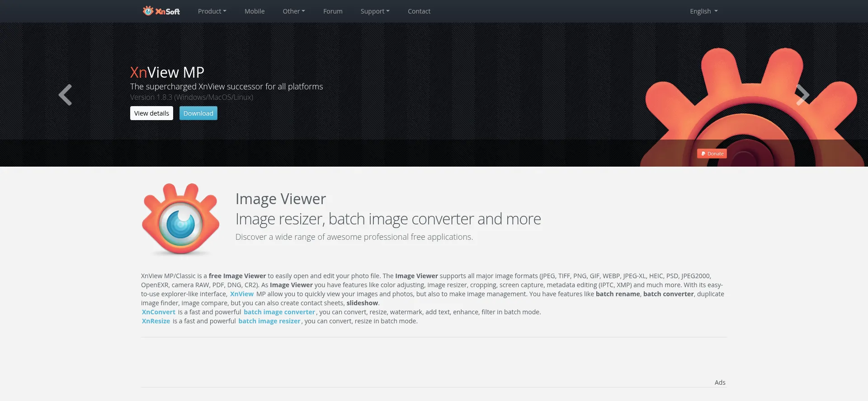Click the View details button
The image size is (868, 401).
151,113
